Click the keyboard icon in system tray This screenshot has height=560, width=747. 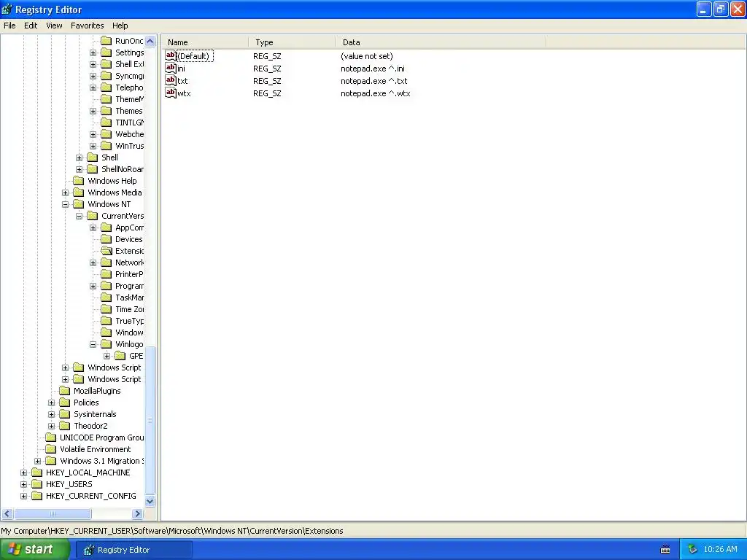tap(665, 550)
